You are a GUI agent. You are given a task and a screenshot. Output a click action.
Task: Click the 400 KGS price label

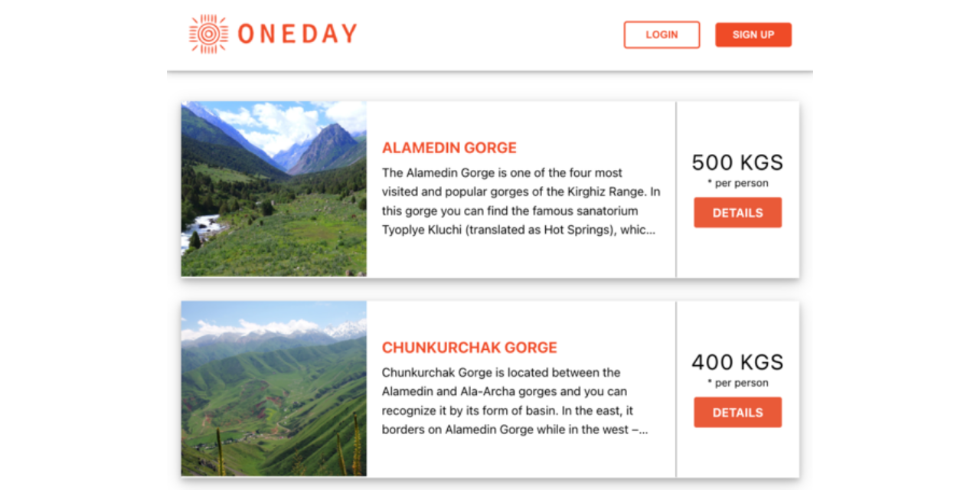(737, 362)
